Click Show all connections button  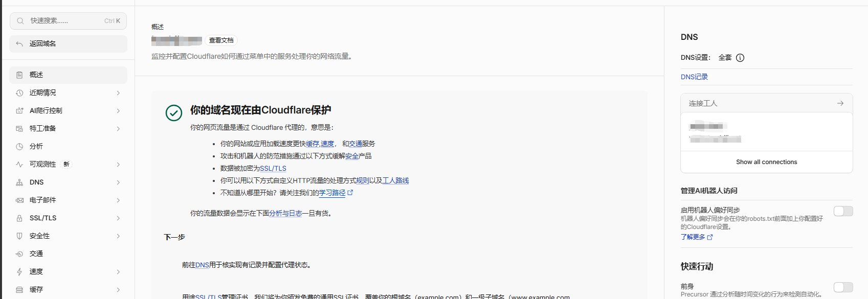click(766, 162)
